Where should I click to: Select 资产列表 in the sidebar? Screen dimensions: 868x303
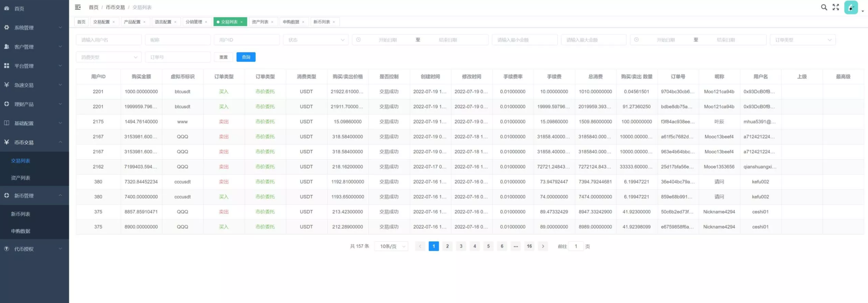21,178
